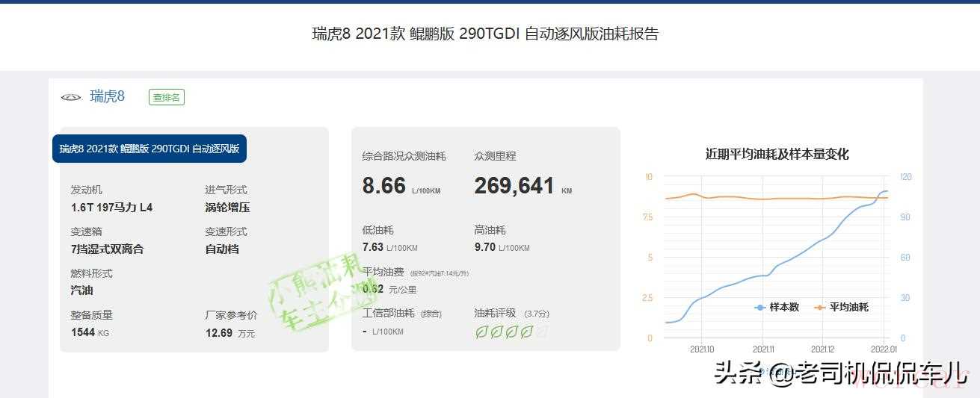
Task: Click the fourth green leaf rating icon
Action: pos(526,332)
